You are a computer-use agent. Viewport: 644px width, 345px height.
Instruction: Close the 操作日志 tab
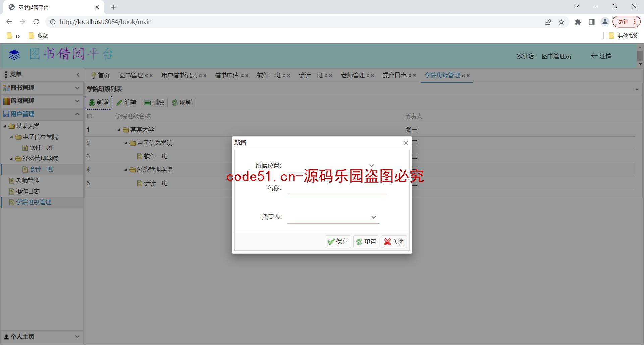[x=414, y=76]
